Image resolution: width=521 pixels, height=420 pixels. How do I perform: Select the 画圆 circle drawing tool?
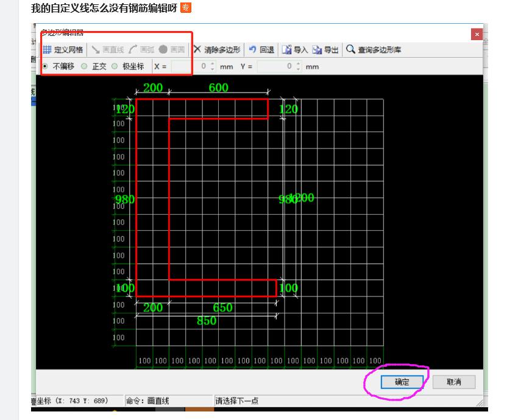point(171,50)
